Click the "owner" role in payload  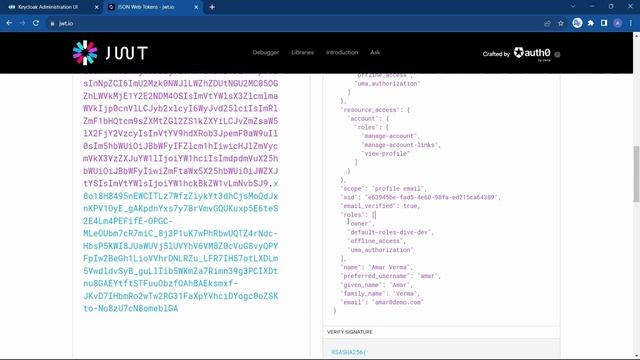coord(360,224)
